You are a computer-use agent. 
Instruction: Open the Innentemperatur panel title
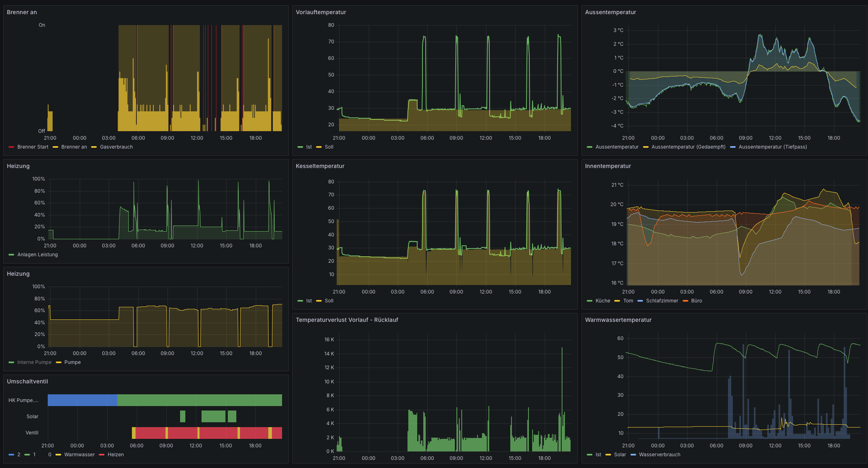point(608,166)
